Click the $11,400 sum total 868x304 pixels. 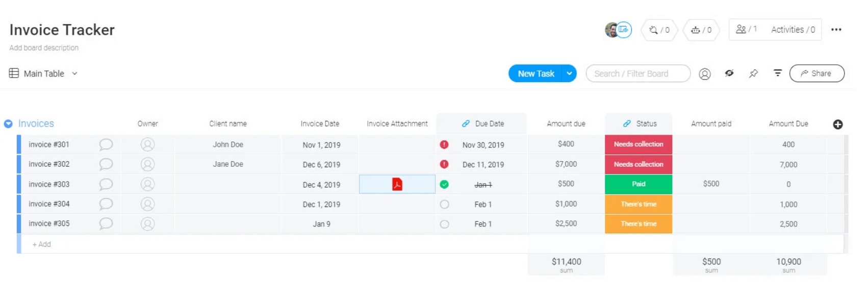click(x=566, y=262)
